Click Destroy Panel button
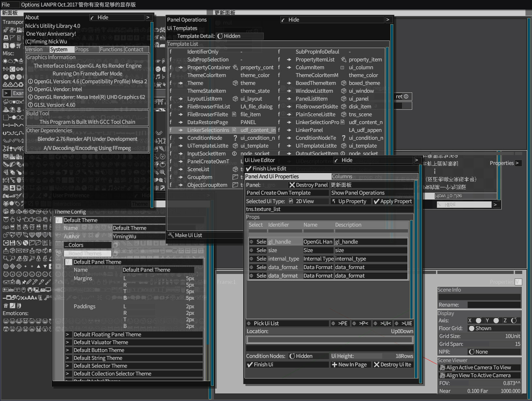The image size is (532, 401). tap(308, 185)
